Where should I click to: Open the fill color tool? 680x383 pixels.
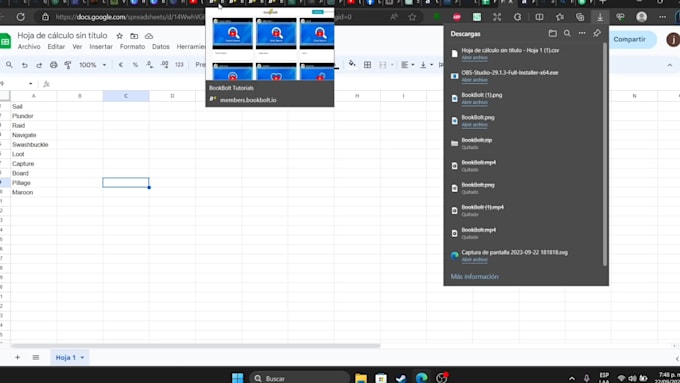352,64
